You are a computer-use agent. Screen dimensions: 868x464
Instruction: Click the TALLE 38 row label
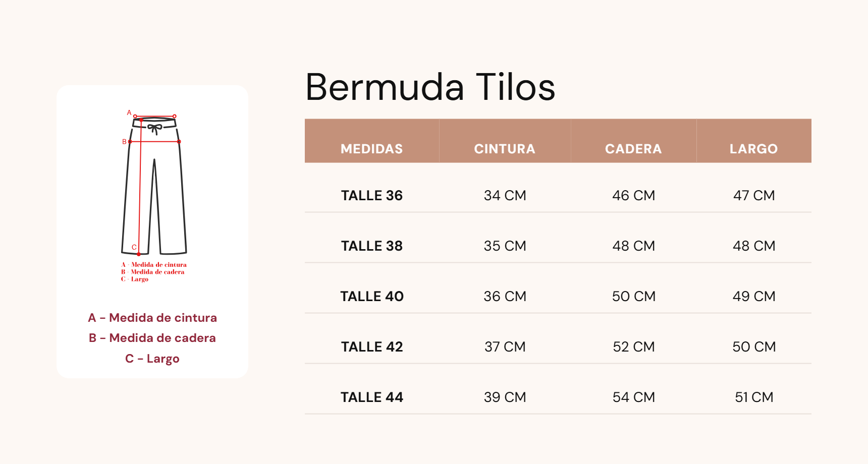[x=371, y=246]
